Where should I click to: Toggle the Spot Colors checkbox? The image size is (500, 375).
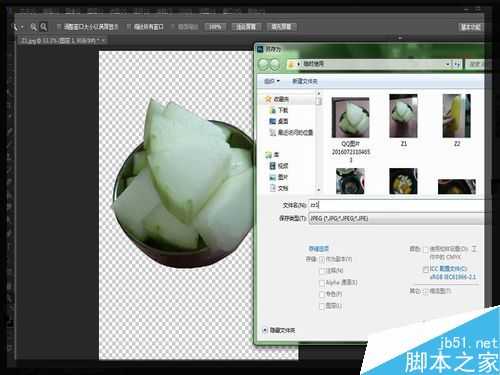click(322, 295)
